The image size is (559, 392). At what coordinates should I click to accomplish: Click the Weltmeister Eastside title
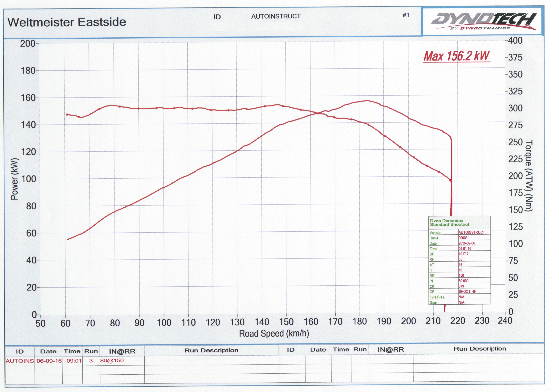click(67, 22)
